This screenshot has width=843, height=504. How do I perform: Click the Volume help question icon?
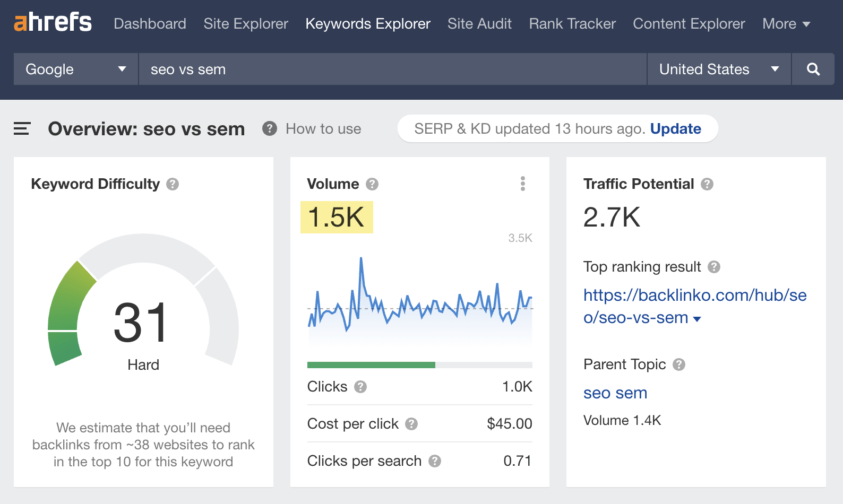[x=372, y=184]
